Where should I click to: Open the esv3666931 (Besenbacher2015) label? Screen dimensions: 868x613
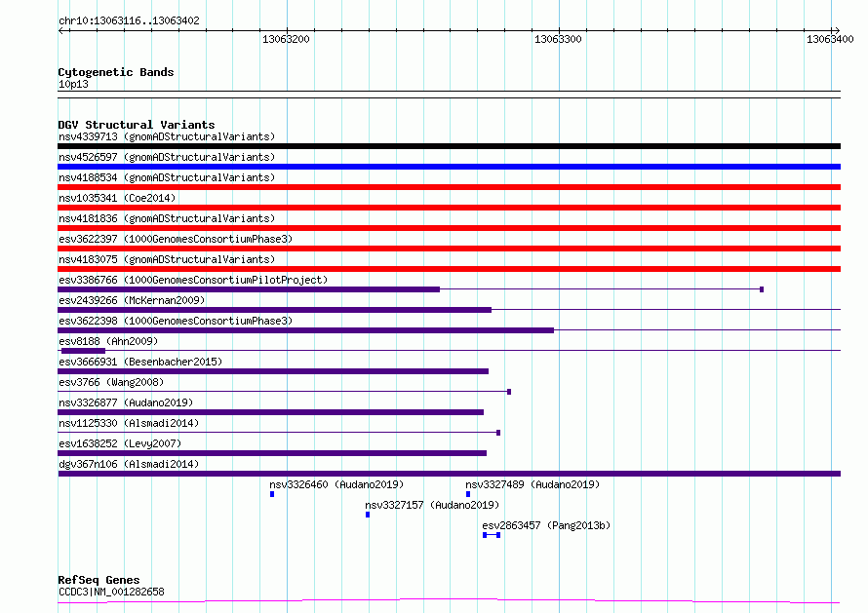point(140,362)
